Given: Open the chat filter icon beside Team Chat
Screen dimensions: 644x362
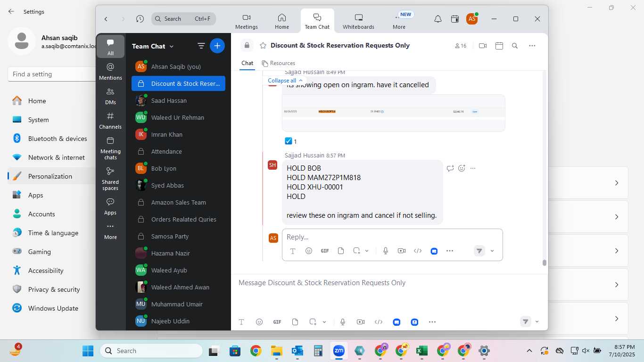Looking at the screenshot, I should [201, 46].
